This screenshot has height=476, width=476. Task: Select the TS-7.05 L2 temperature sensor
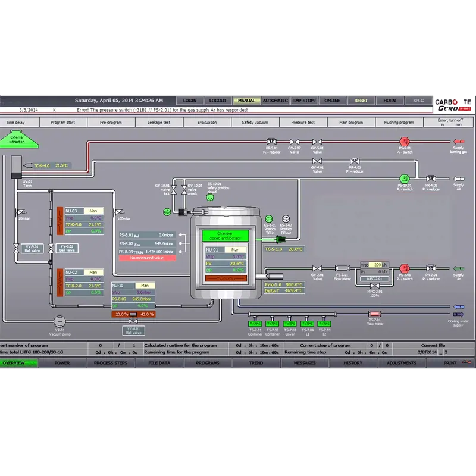point(324,324)
